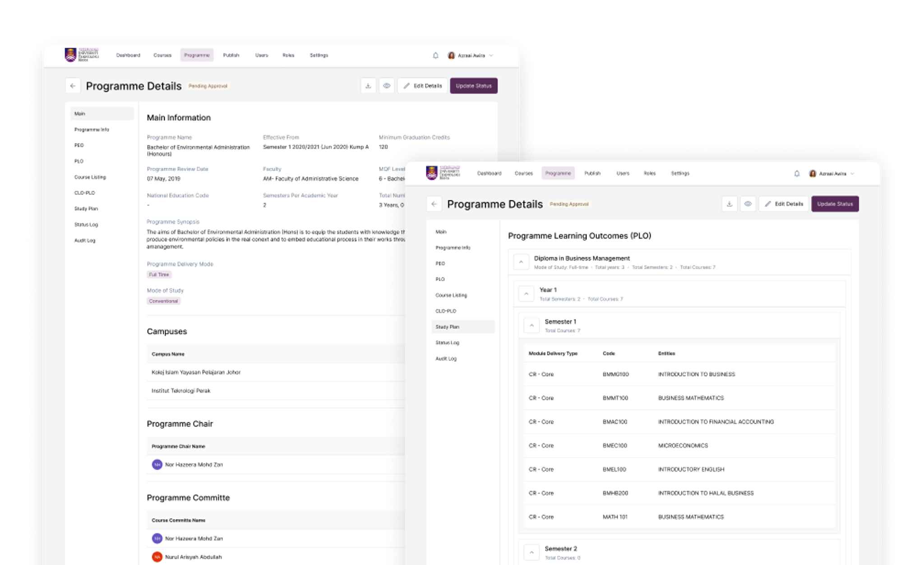Collapse the Semester 1 course list

531,325
